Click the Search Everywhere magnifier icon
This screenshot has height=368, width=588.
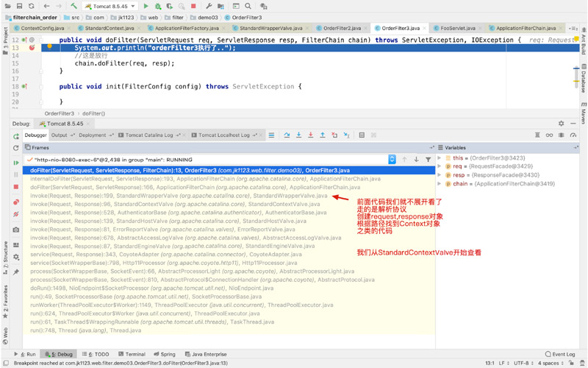[248, 6]
